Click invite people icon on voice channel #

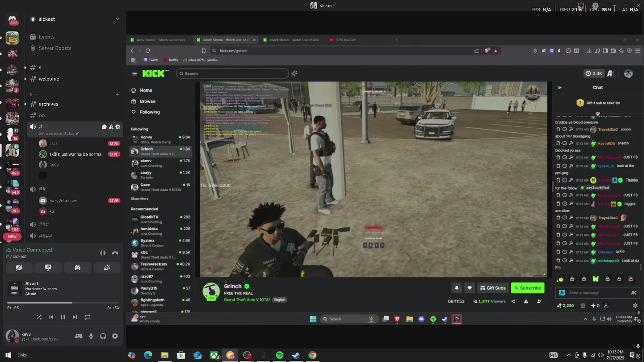[x=111, y=127]
